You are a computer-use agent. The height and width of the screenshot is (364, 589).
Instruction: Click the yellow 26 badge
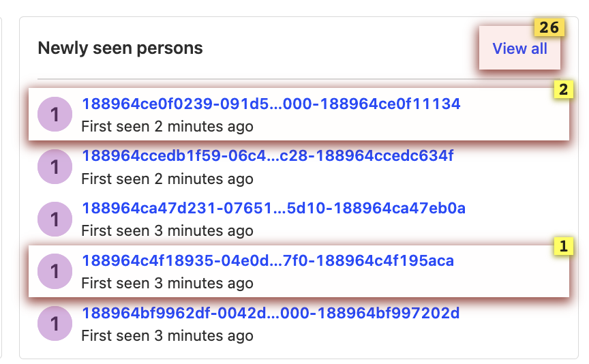549,27
